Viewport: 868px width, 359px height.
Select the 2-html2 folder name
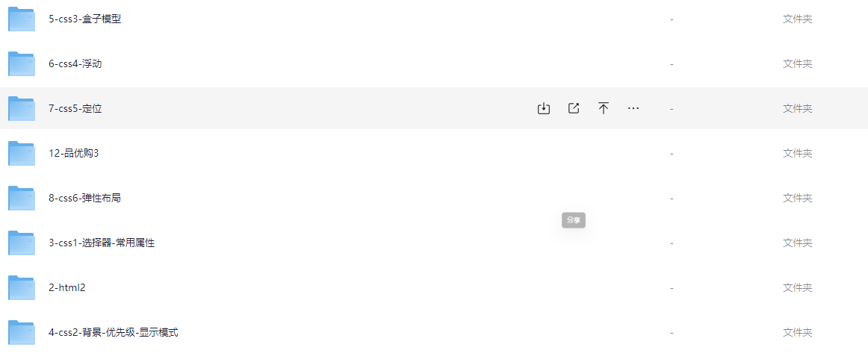click(x=66, y=288)
